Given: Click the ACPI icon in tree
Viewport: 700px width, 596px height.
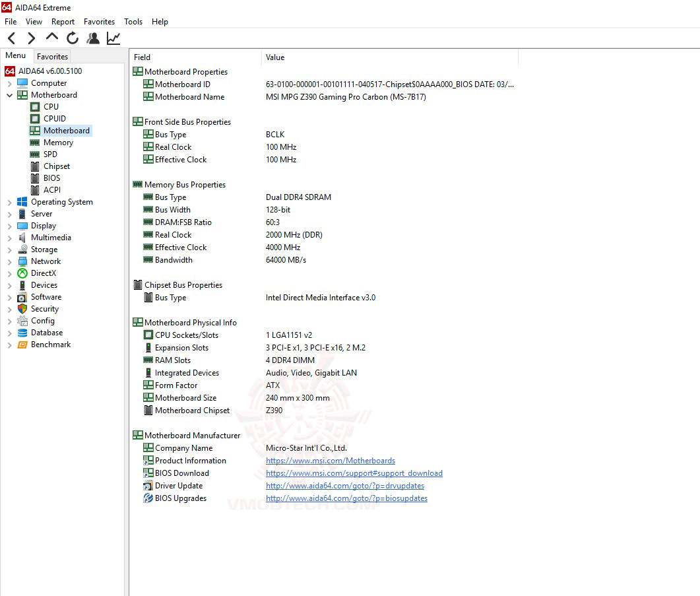Looking at the screenshot, I should 35,190.
